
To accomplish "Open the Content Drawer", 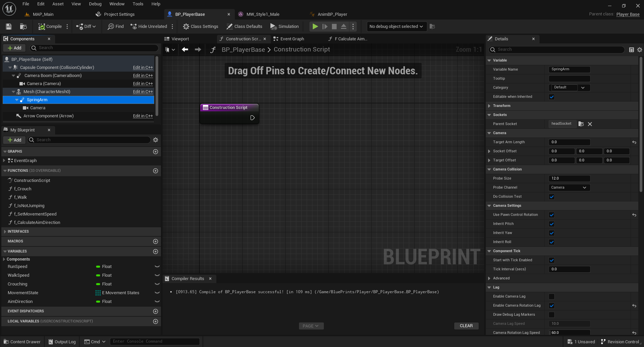I will (22, 342).
